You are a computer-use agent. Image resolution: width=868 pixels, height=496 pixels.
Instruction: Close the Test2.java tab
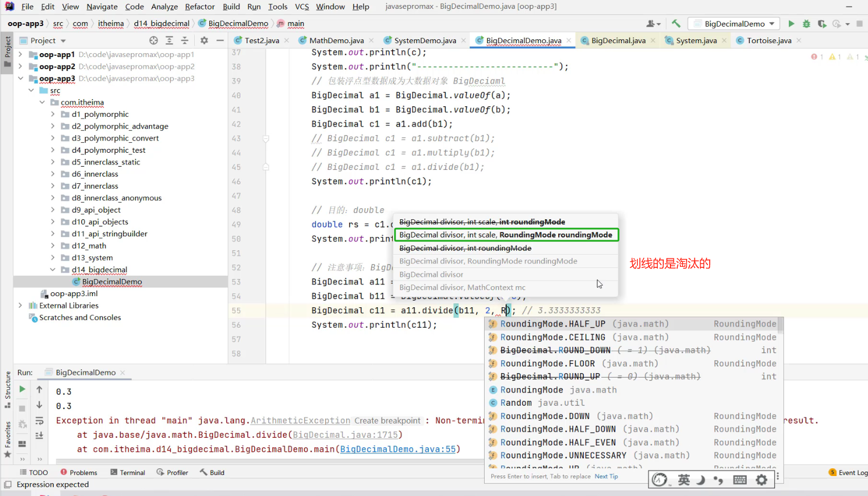coord(287,40)
